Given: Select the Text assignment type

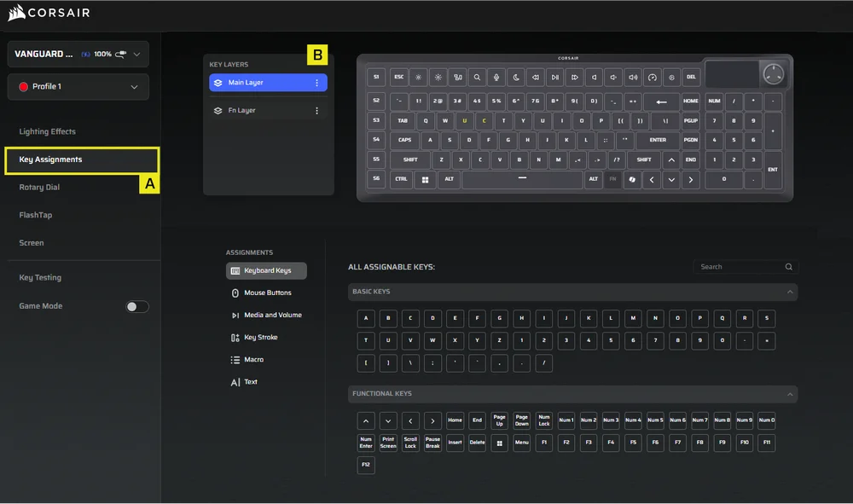Looking at the screenshot, I should coord(249,382).
